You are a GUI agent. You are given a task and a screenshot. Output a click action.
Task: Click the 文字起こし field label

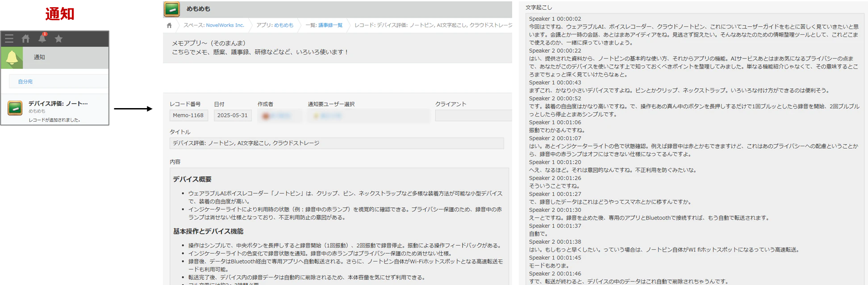[x=538, y=8]
